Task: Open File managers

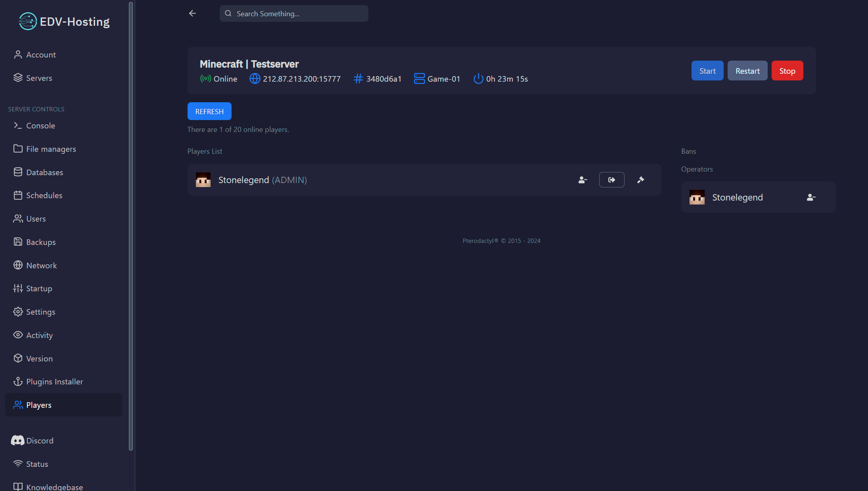Action: (63, 149)
